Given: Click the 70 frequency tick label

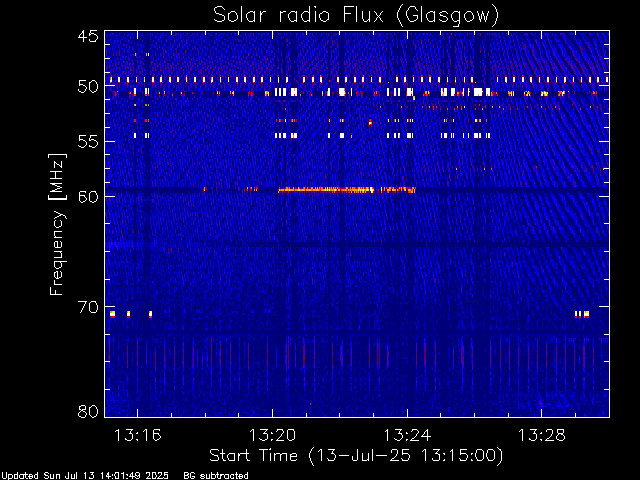Looking at the screenshot, I should pos(88,307).
